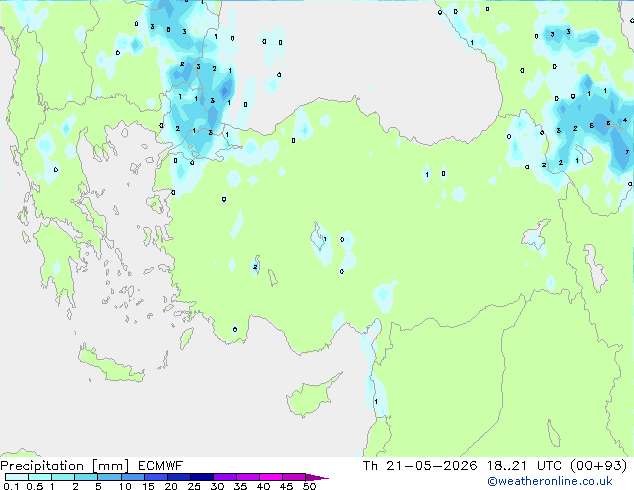Screen dimensions: 634x490
Task: Click the 'ECMWF' model label
Action: (161, 466)
